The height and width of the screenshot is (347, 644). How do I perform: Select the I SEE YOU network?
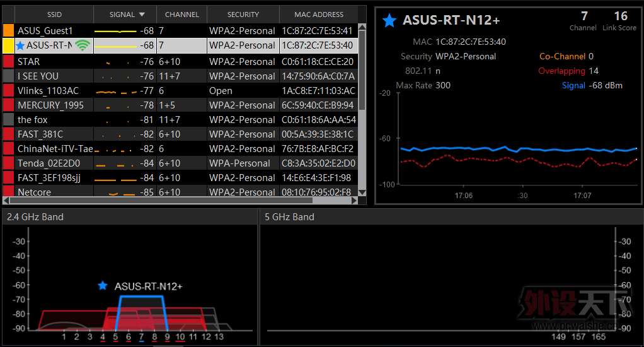pos(180,76)
